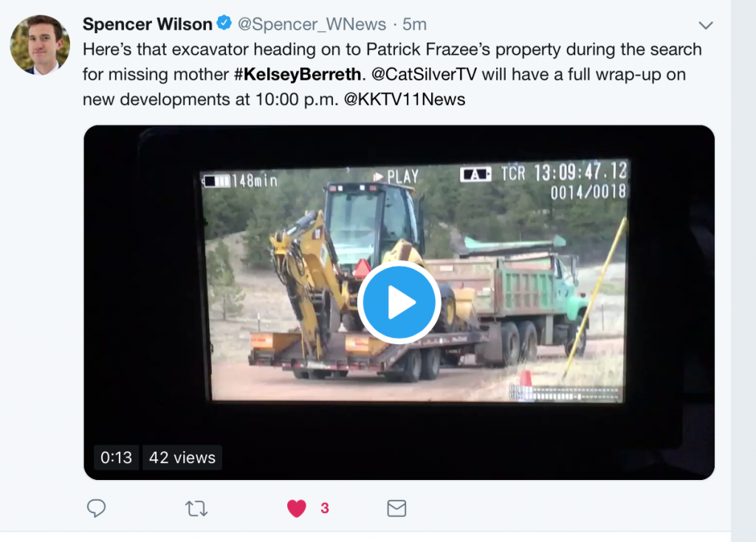Click the PLAY indicator in camera display

(396, 176)
